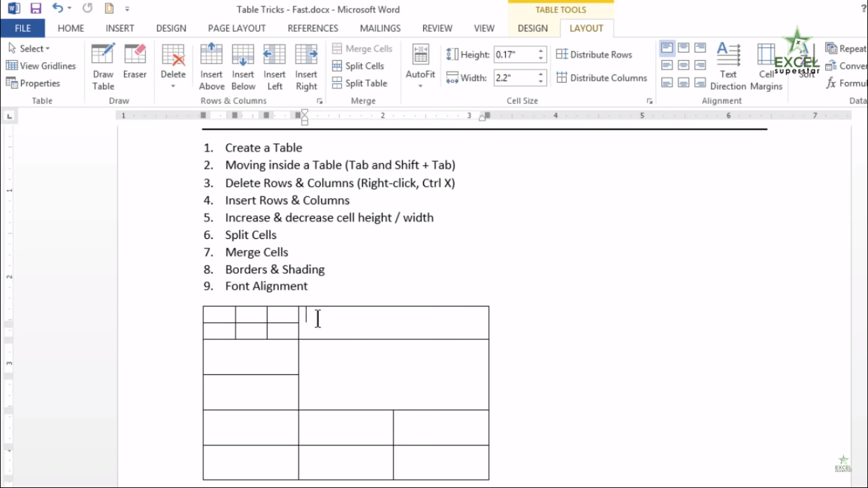Expand the Select dropdown in the Table group
Viewport: 868px width, 488px height.
click(29, 48)
